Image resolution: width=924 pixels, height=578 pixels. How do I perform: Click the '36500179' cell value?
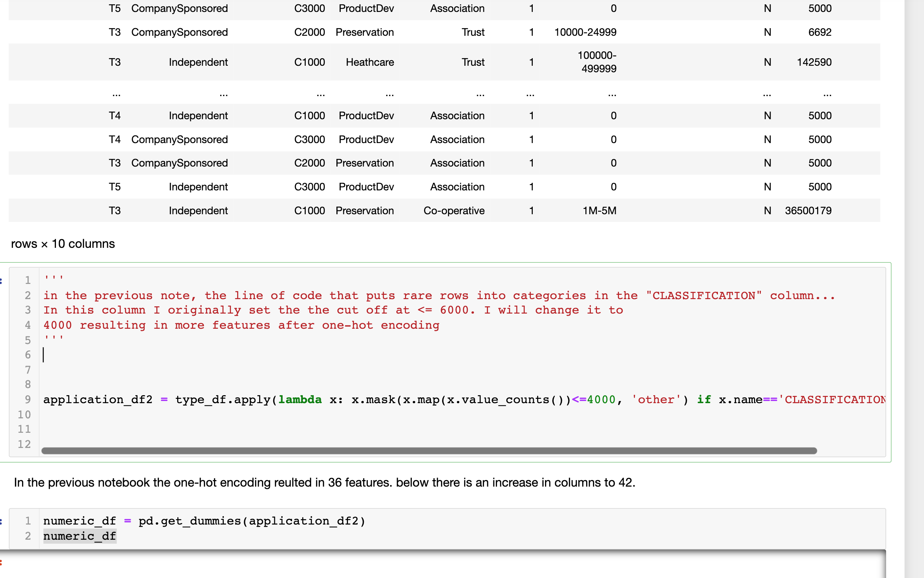click(x=808, y=211)
